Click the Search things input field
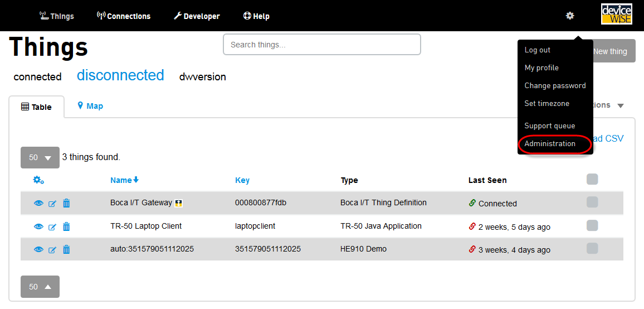The image size is (644, 309). (x=321, y=45)
